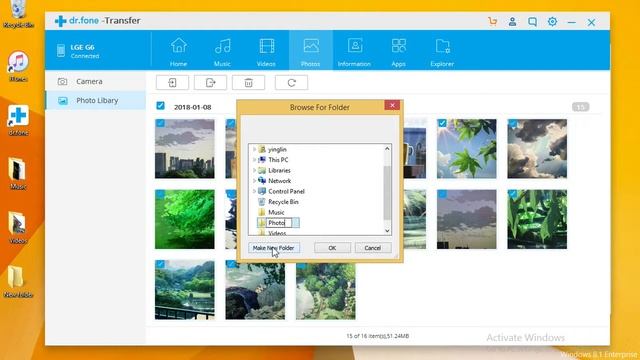Toggle checkbox on green forest photo

click(160, 193)
